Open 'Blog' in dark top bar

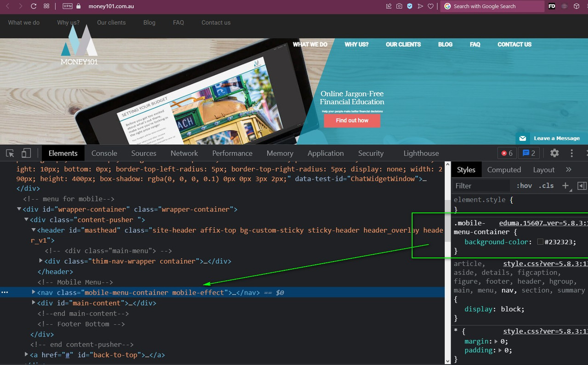click(149, 22)
